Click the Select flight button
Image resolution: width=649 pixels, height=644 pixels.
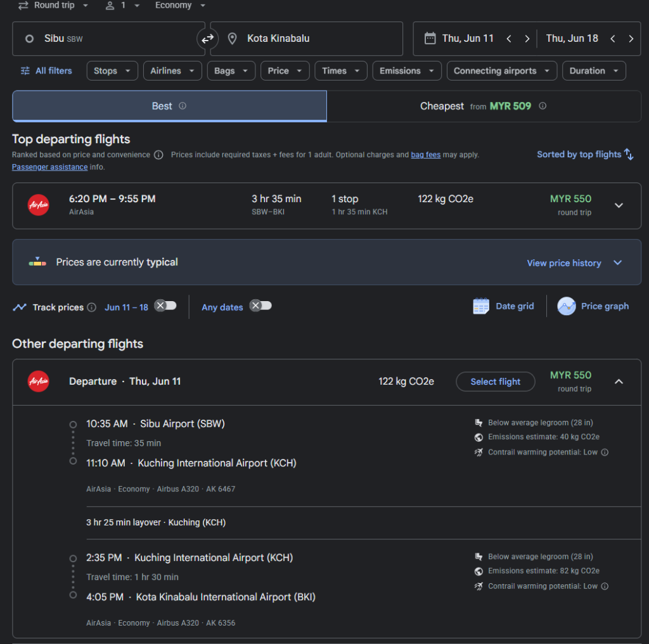pos(495,382)
